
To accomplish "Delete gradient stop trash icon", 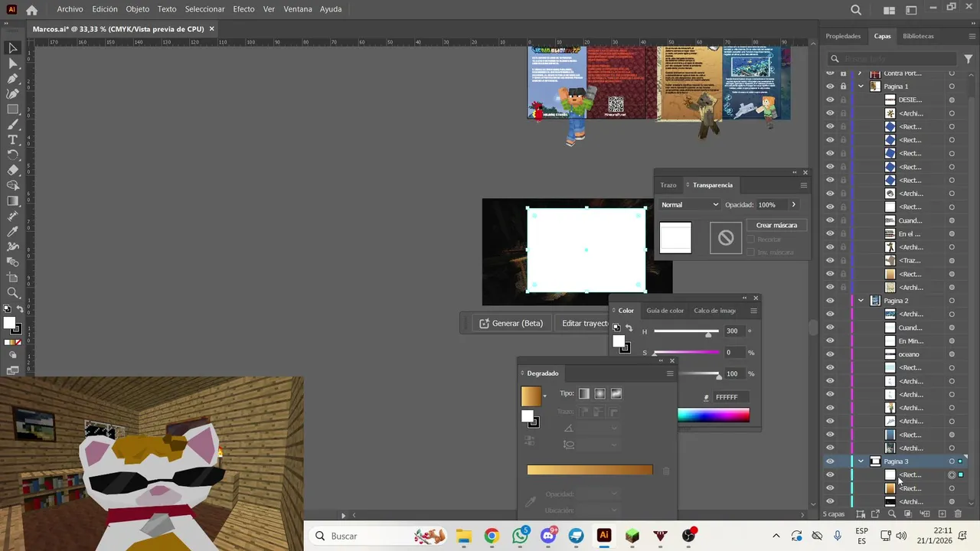I will click(665, 471).
